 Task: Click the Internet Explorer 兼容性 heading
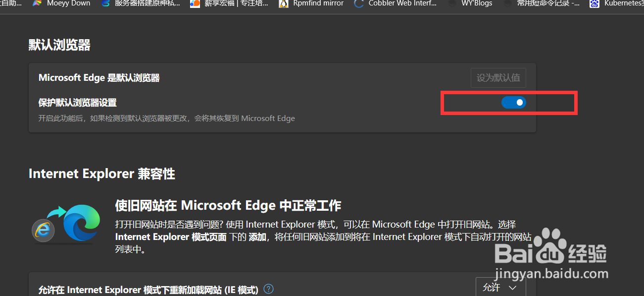click(x=101, y=174)
